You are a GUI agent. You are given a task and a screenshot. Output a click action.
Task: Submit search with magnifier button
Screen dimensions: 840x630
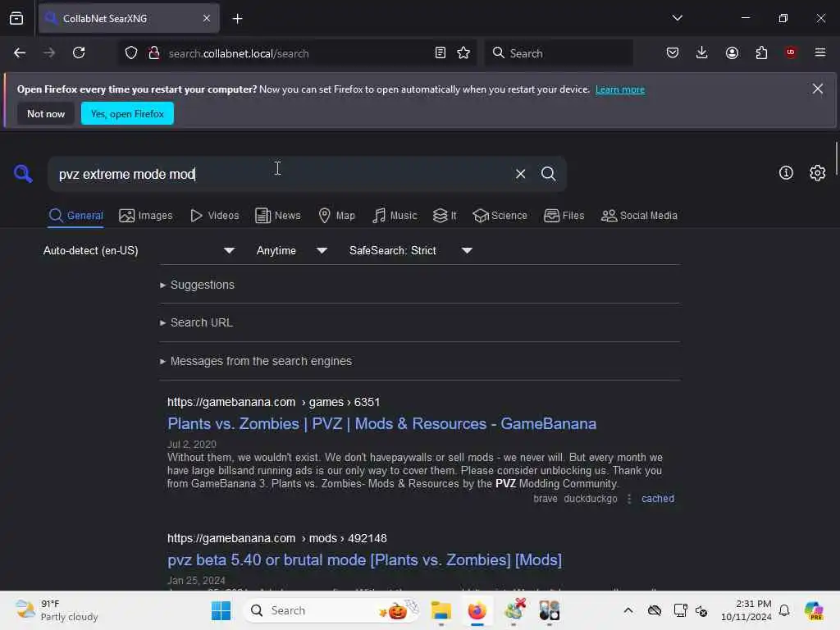click(548, 174)
